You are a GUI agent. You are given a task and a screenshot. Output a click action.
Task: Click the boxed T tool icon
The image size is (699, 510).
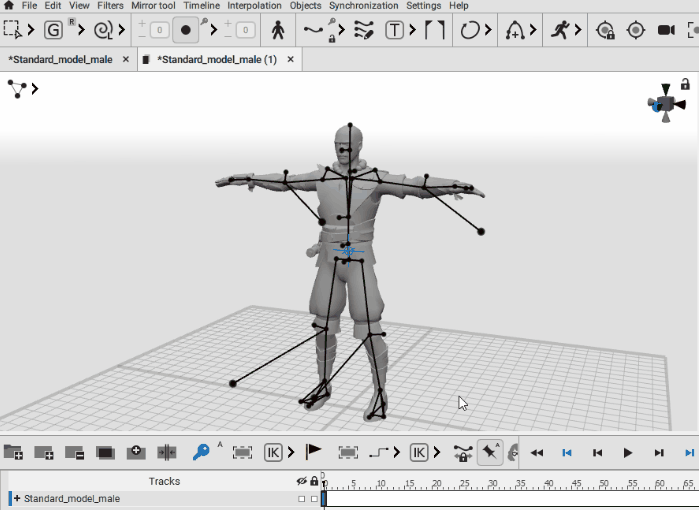[x=395, y=30]
